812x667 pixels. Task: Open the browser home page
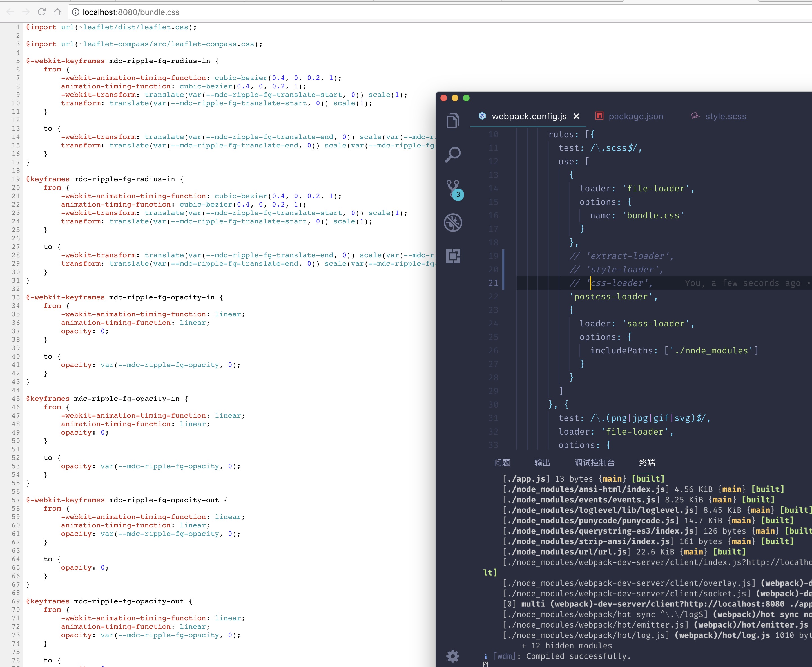58,12
